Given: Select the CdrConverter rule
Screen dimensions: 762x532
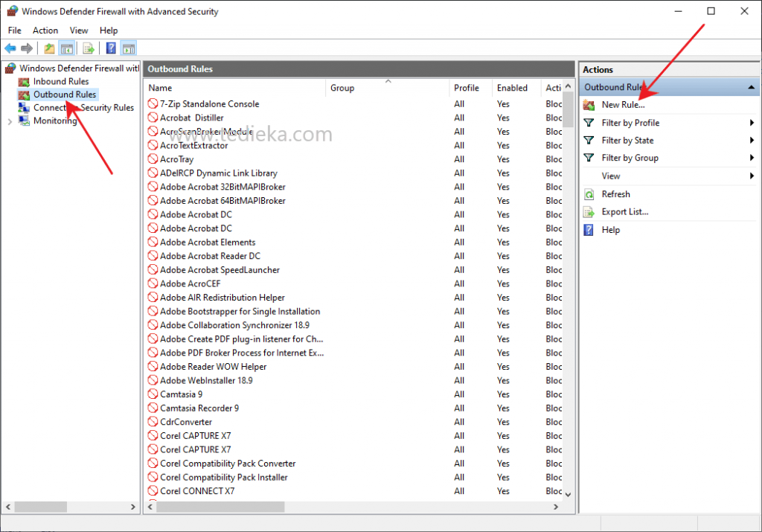Looking at the screenshot, I should coord(185,422).
